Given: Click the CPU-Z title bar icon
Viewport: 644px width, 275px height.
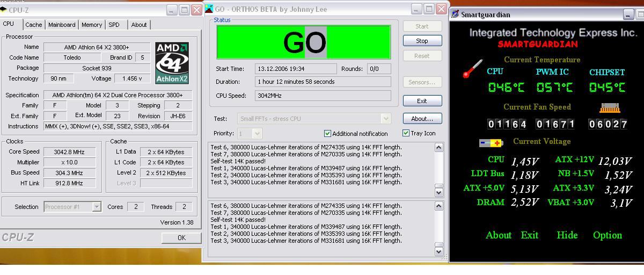Looking at the screenshot, I should click(3, 10).
